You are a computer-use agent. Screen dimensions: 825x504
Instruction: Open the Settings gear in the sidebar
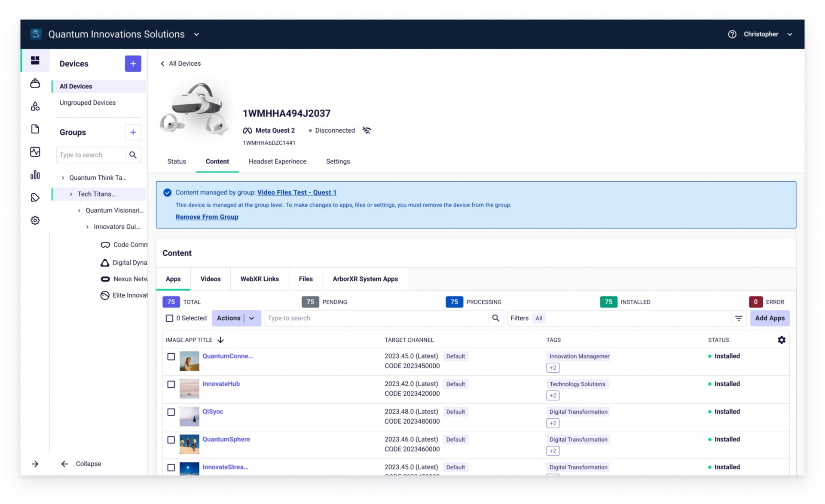click(x=35, y=220)
